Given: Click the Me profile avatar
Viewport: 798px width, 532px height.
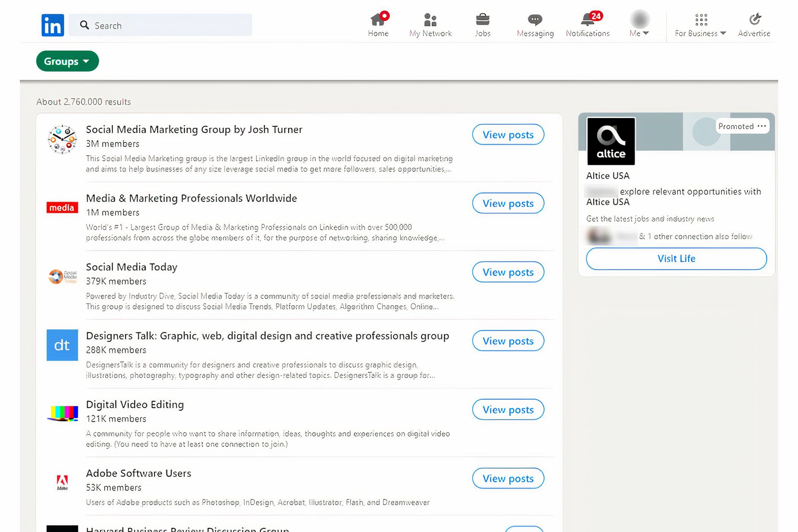Looking at the screenshot, I should coord(640,19).
